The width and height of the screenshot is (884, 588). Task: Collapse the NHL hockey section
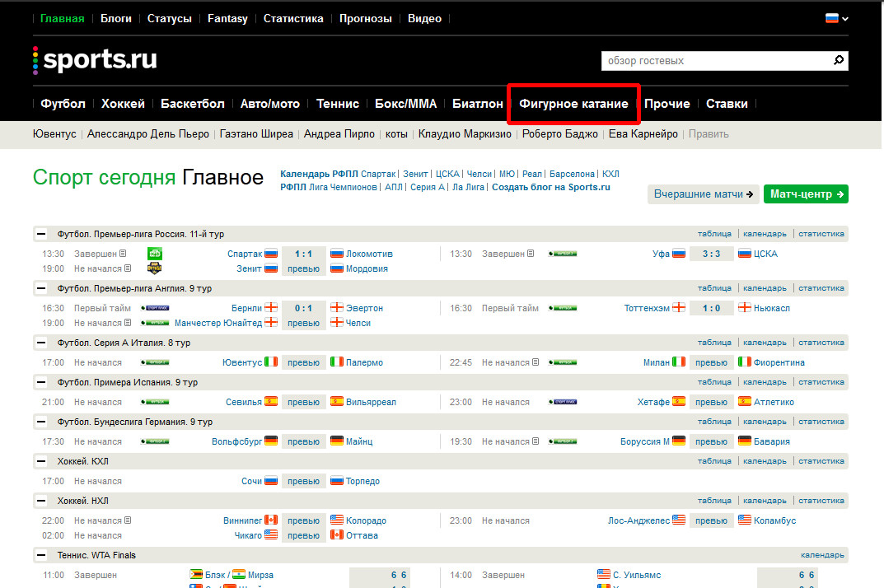tap(40, 501)
